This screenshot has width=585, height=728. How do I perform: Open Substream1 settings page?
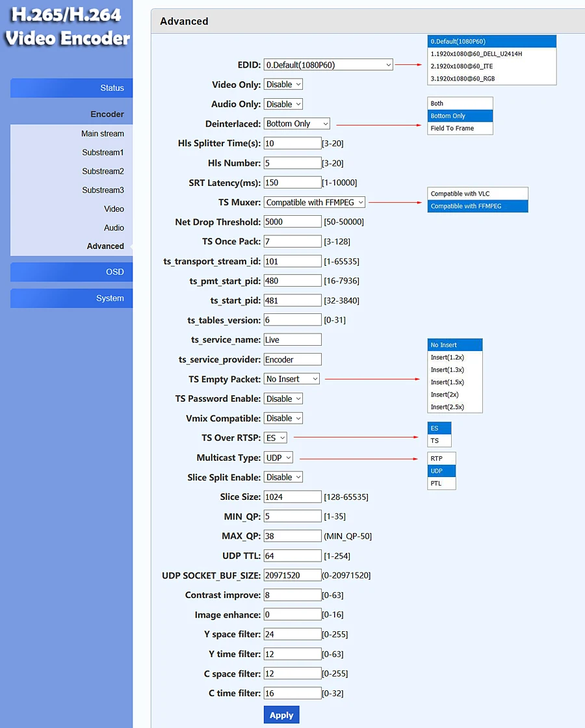[103, 152]
